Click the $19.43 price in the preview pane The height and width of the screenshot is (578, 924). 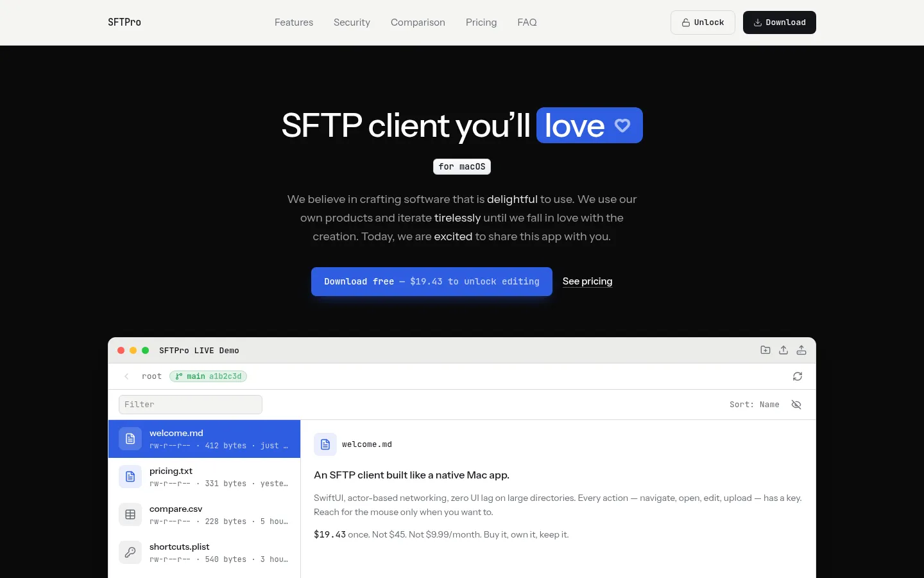tap(330, 534)
